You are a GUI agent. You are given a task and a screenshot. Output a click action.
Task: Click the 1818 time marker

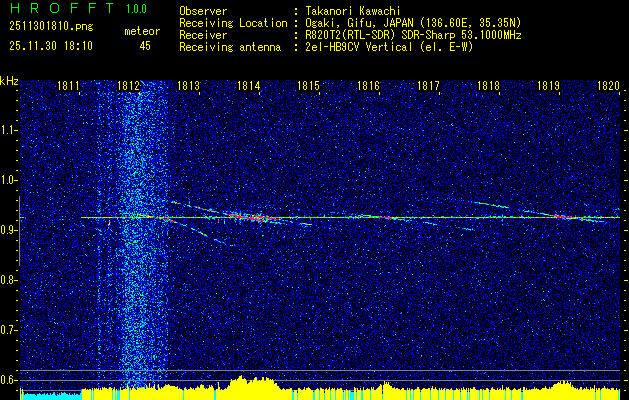489,85
